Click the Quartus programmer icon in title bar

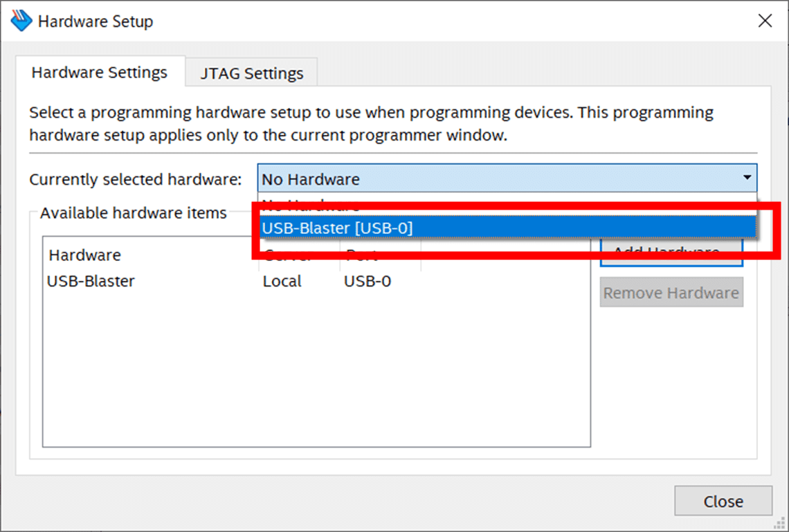coord(21,21)
